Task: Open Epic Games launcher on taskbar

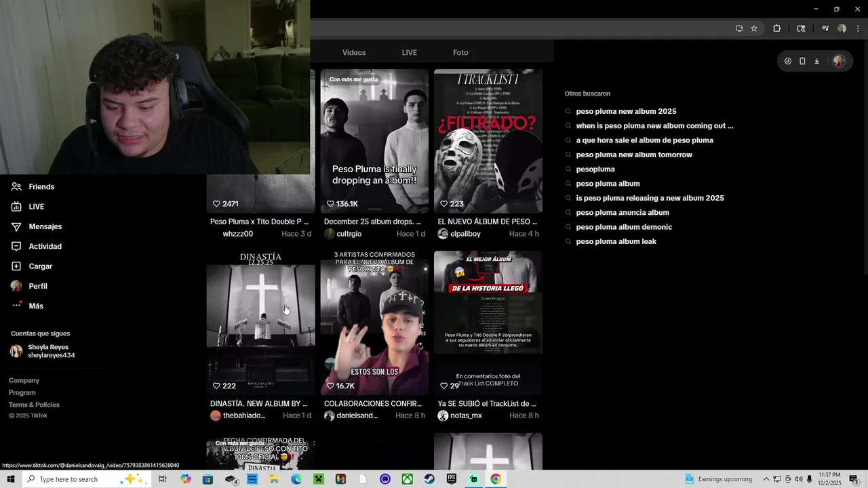Action: pyautogui.click(x=452, y=479)
